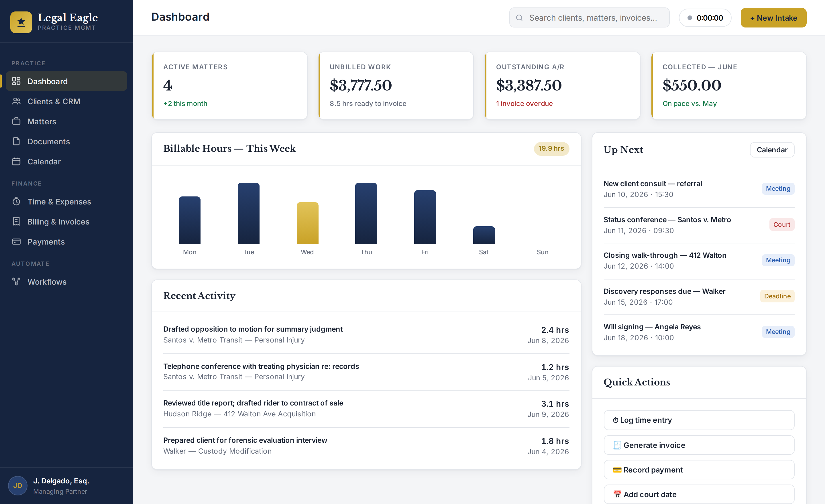The height and width of the screenshot is (504, 825).
Task: Open Closing walk-through — 412 Walton event
Action: [699, 261]
